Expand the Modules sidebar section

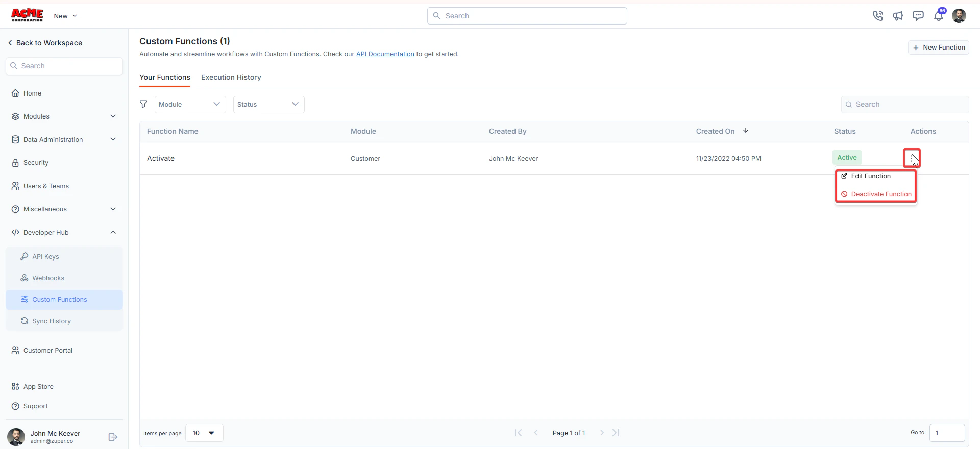(64, 116)
